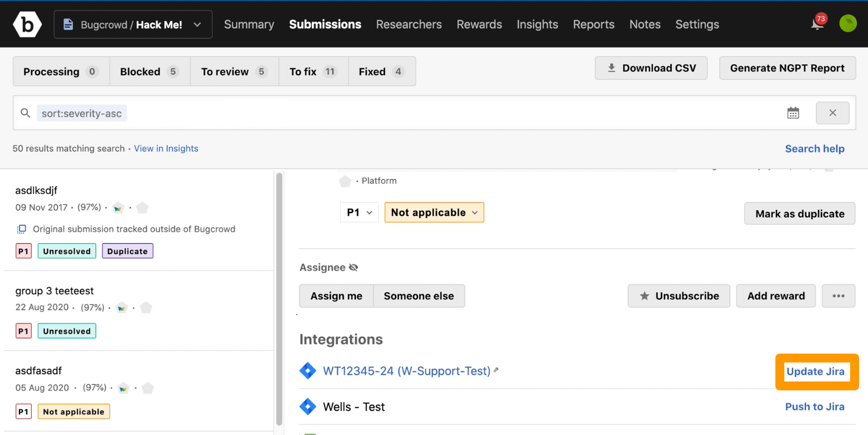Click the hidden-eye icon next to Assignee

point(353,268)
